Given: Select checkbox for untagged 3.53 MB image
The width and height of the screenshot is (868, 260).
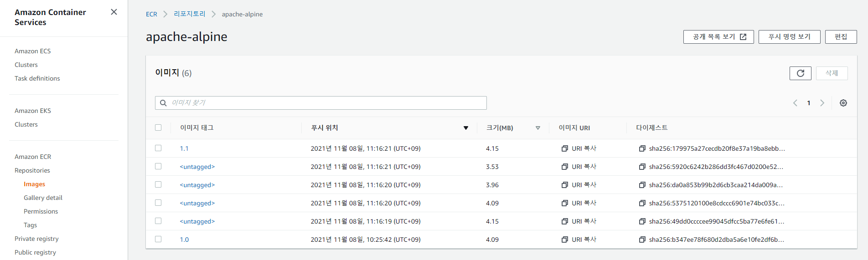Looking at the screenshot, I should (158, 166).
